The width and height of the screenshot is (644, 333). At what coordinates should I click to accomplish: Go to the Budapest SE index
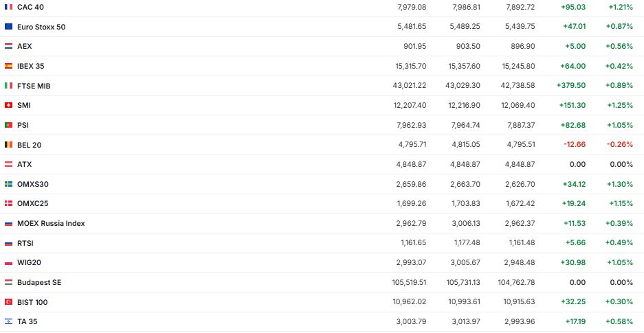coord(39,282)
